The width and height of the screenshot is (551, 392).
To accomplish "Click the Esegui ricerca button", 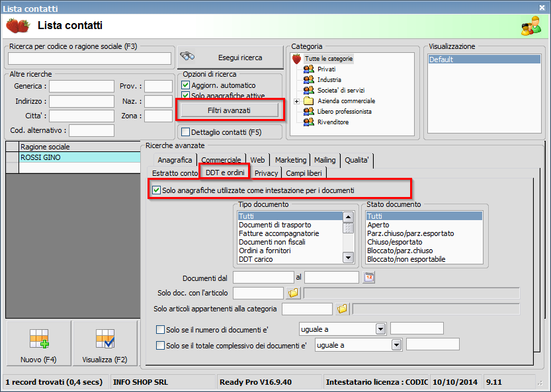I will pos(230,58).
